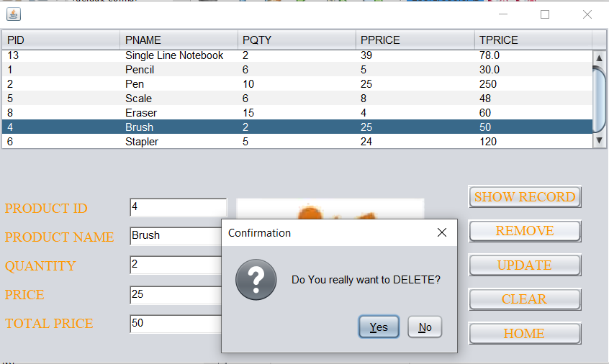This screenshot has width=609, height=364.
Task: Click the REMOVE button
Action: click(x=525, y=231)
